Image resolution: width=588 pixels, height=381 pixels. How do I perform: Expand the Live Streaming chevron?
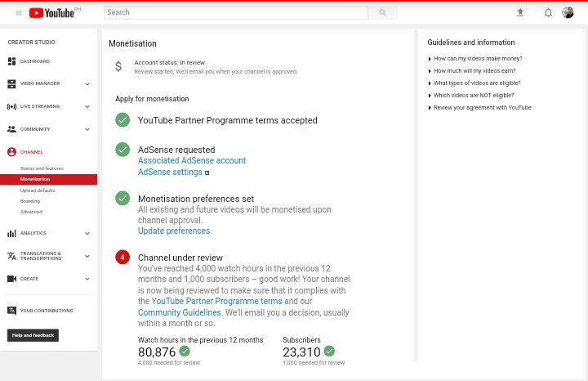click(87, 106)
